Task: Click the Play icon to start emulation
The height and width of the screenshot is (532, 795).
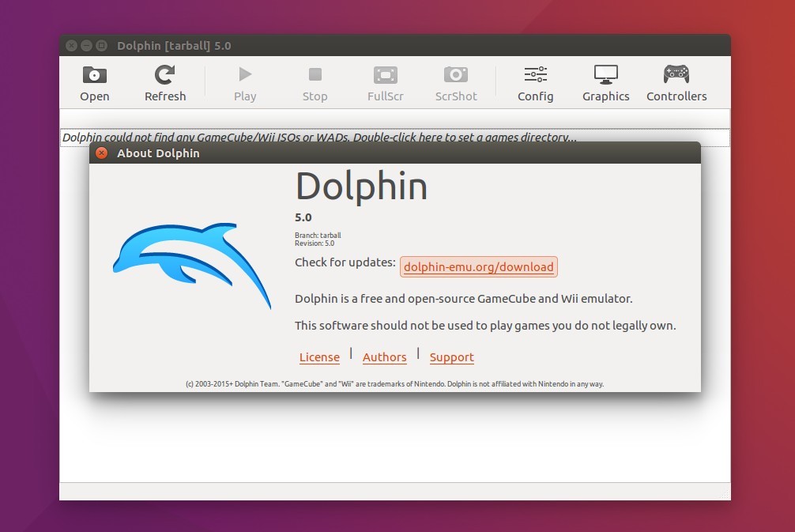Action: pos(244,81)
